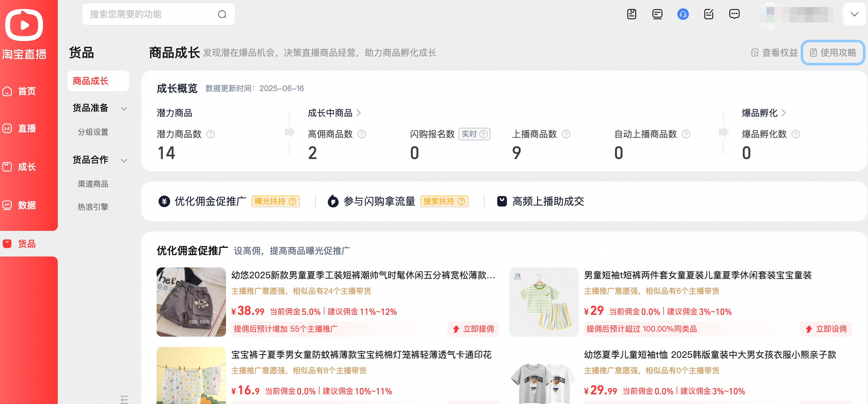Open the 幼悠2025新款男童夏季工装短裤 product title
The height and width of the screenshot is (404, 868).
[x=363, y=275]
